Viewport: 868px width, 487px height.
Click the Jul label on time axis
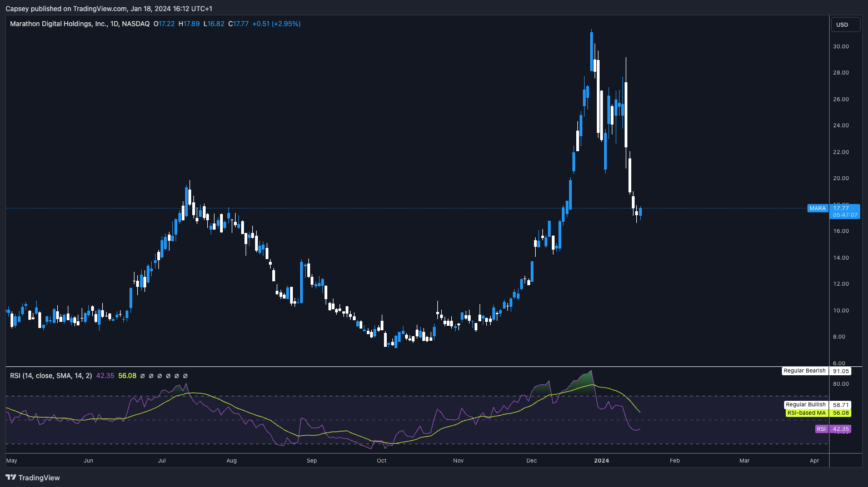tap(162, 461)
